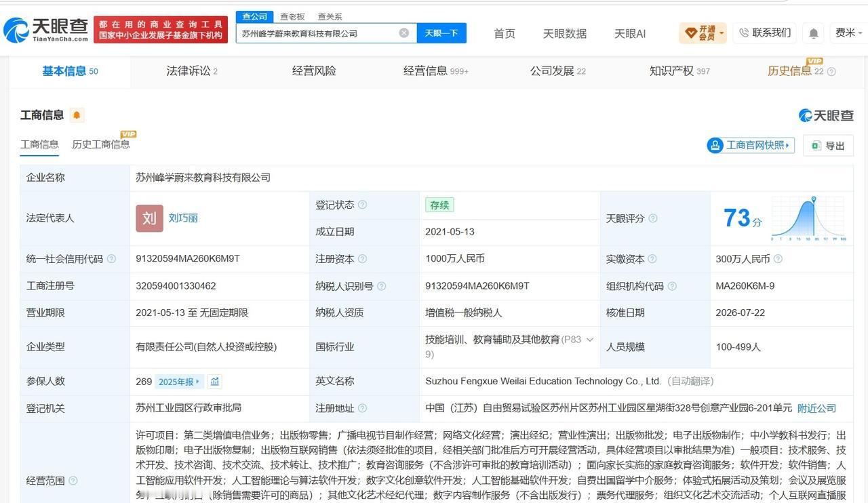Screen dimensions: 868x503
Task: Click help icon next to 经营范围
Action: pos(73,481)
